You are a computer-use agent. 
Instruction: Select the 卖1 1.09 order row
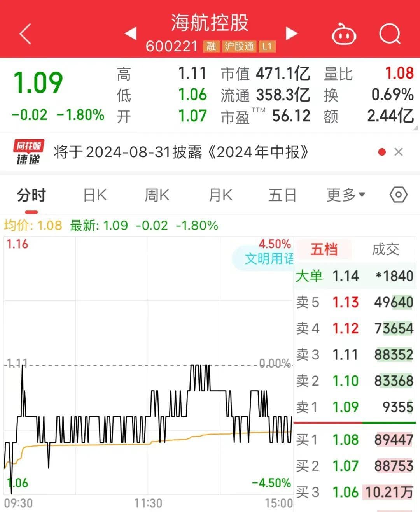click(x=354, y=407)
